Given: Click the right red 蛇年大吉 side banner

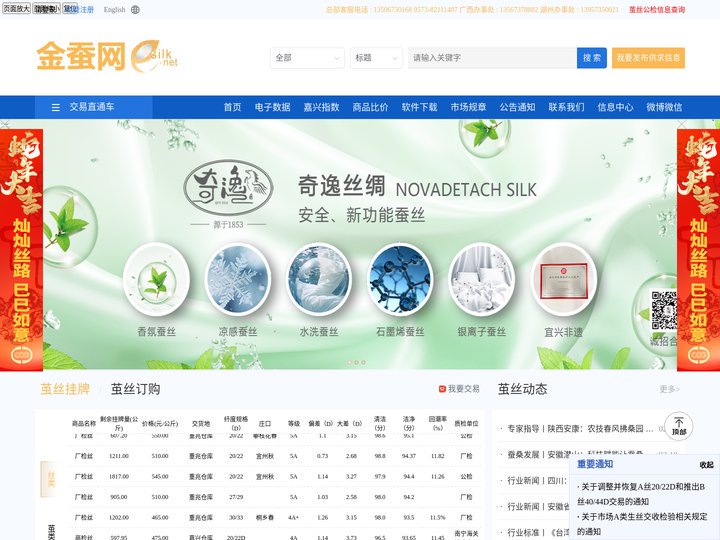Looking at the screenshot, I should [x=698, y=250].
